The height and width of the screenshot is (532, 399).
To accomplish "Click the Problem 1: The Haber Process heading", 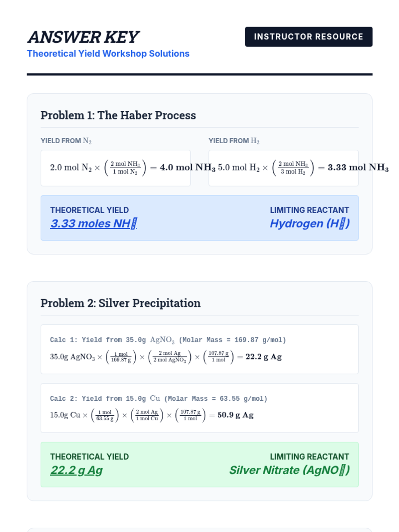I will 118,115.
